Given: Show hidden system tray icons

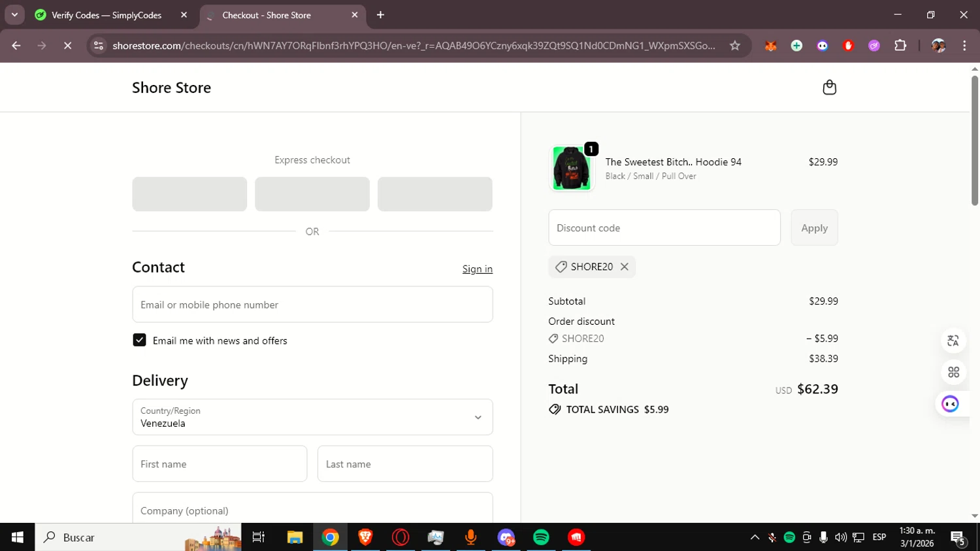Looking at the screenshot, I should click(755, 537).
